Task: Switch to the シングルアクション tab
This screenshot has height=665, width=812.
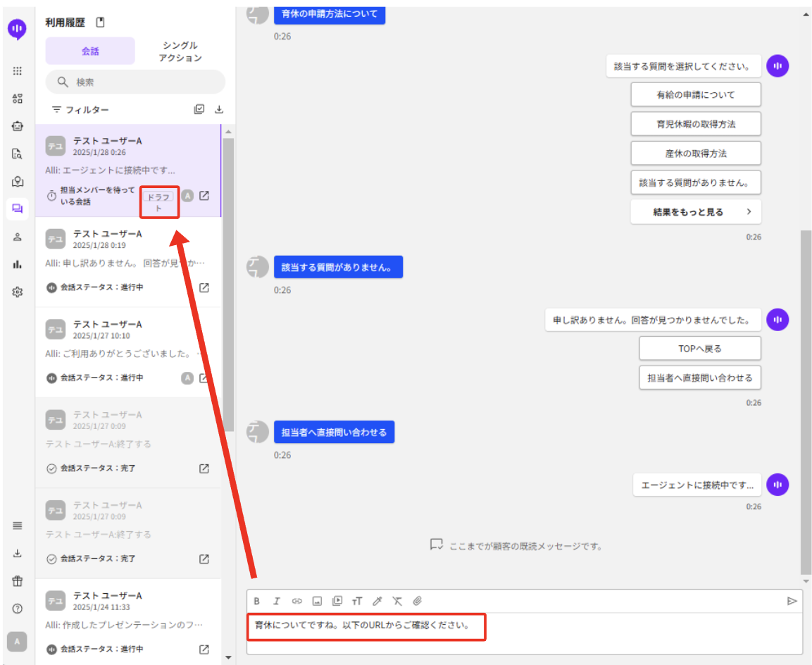Action: pyautogui.click(x=180, y=51)
